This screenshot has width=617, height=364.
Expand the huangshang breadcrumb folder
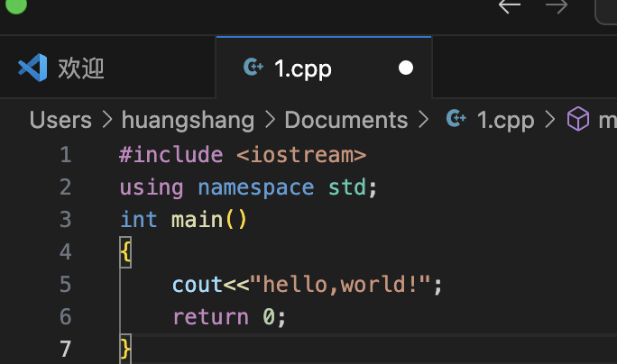tap(188, 120)
